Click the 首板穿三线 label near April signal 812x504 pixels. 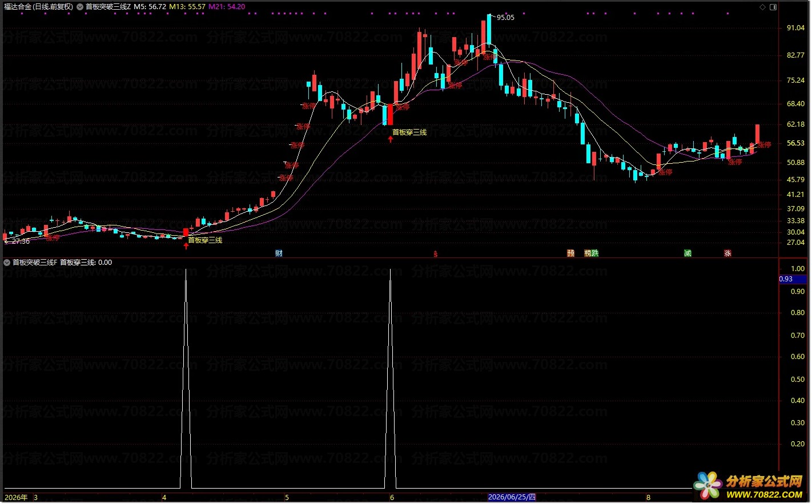click(x=206, y=240)
